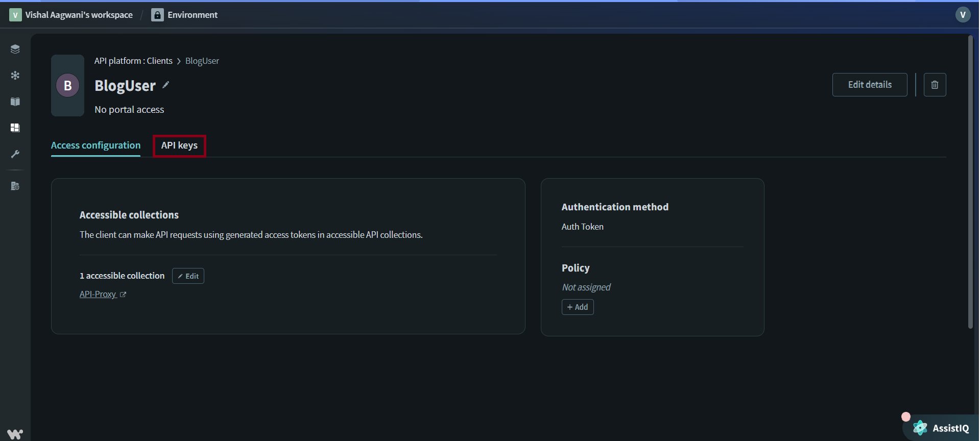Switch to the API keys tab
This screenshot has width=980, height=441.
click(x=179, y=145)
